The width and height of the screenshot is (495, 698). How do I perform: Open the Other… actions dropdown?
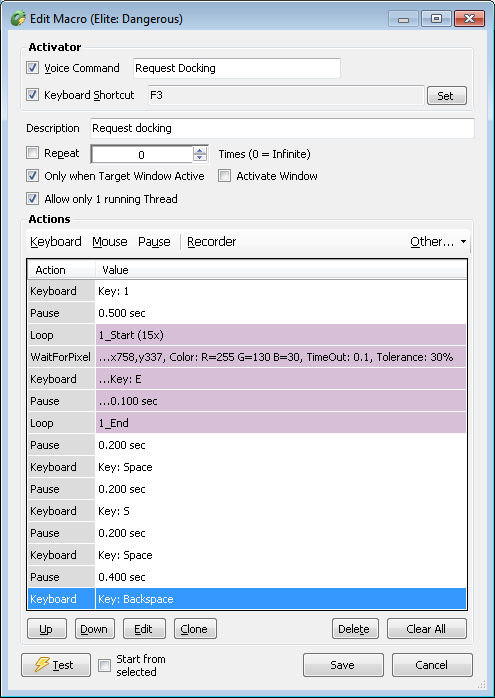click(438, 242)
